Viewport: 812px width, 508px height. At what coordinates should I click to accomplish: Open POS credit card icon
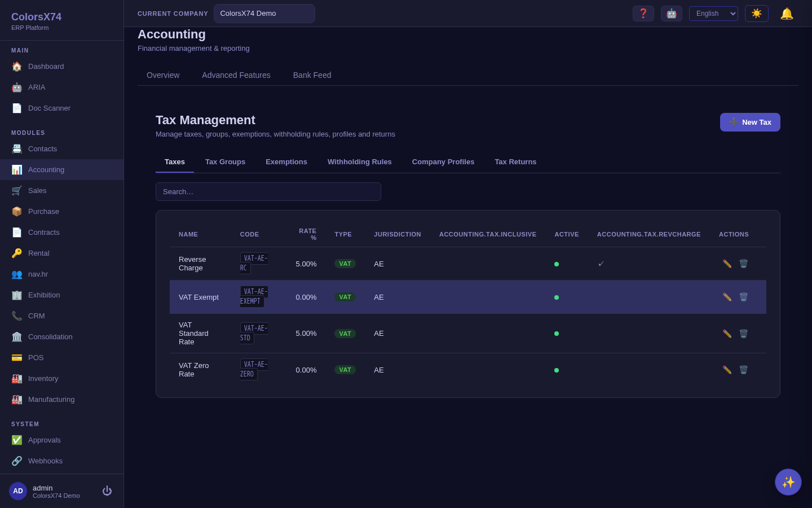(17, 358)
